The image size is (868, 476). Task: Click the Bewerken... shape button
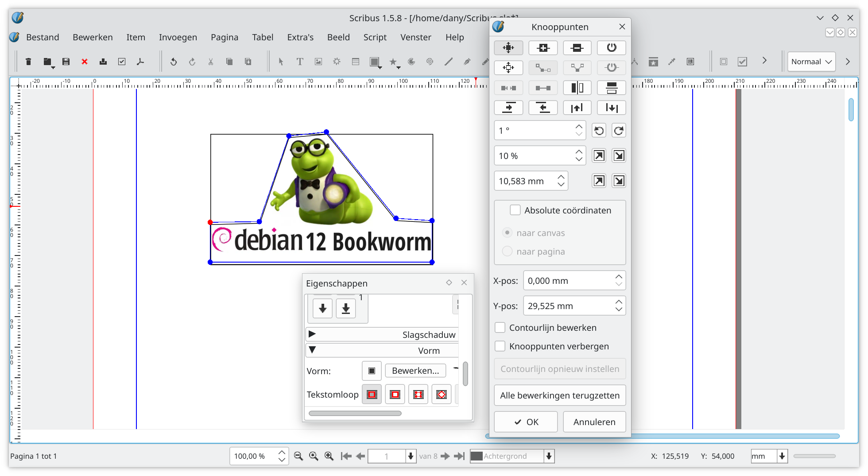[x=415, y=371]
